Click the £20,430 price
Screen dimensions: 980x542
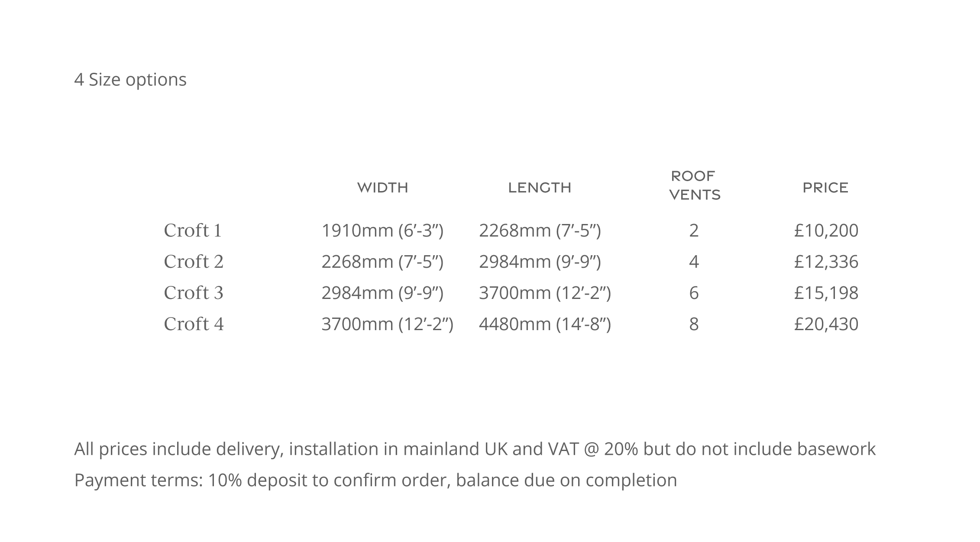coord(826,324)
